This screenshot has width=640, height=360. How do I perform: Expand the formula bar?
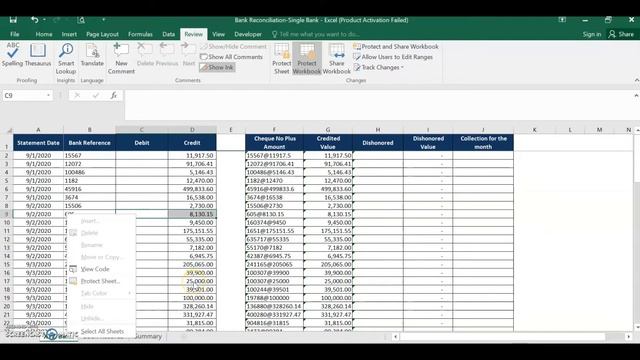point(636,96)
